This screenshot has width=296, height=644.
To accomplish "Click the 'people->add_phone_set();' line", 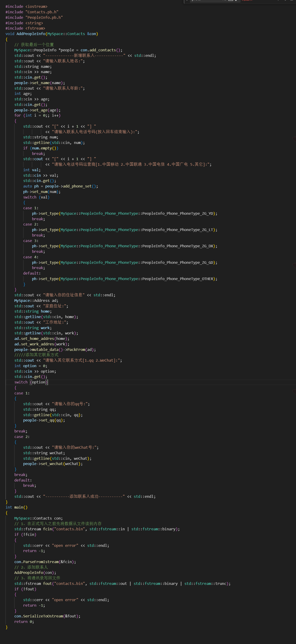I will coord(61,186).
